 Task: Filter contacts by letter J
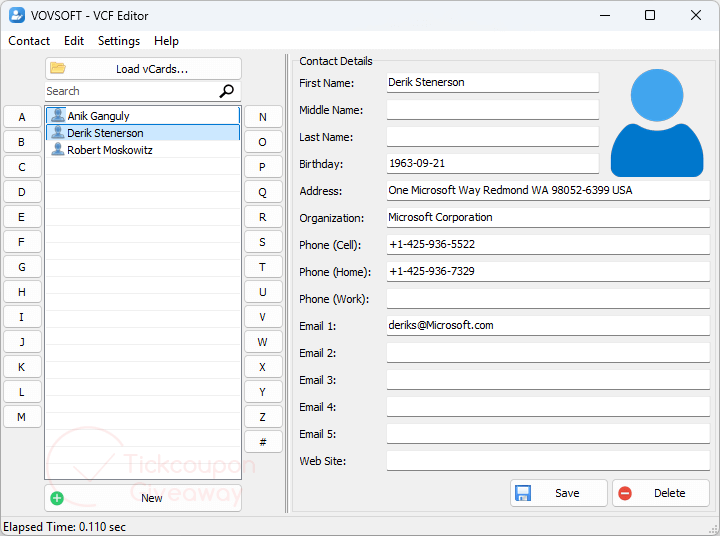(22, 342)
